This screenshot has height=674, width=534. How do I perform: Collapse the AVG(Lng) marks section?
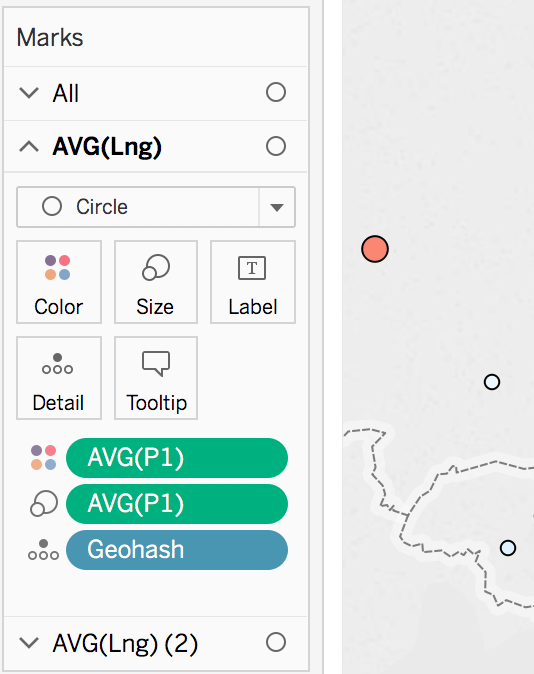[x=29, y=147]
